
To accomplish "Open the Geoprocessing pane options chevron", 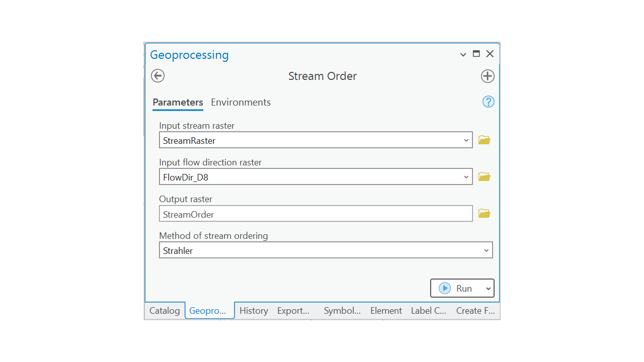I will [x=463, y=55].
